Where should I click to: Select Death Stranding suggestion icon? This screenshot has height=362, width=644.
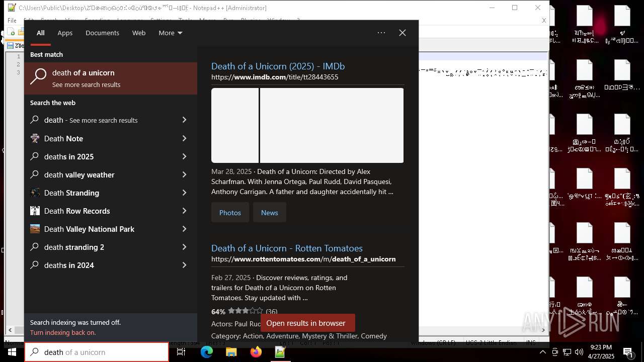point(35,193)
